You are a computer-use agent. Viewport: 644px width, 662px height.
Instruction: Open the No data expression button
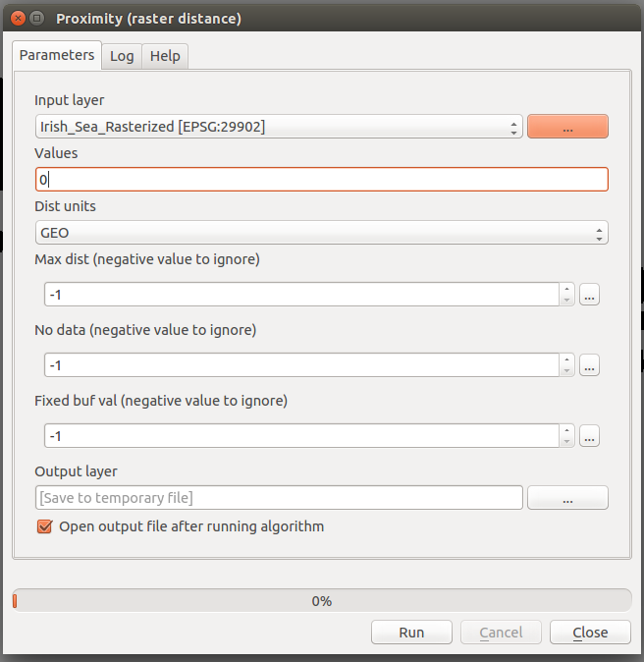tap(589, 365)
